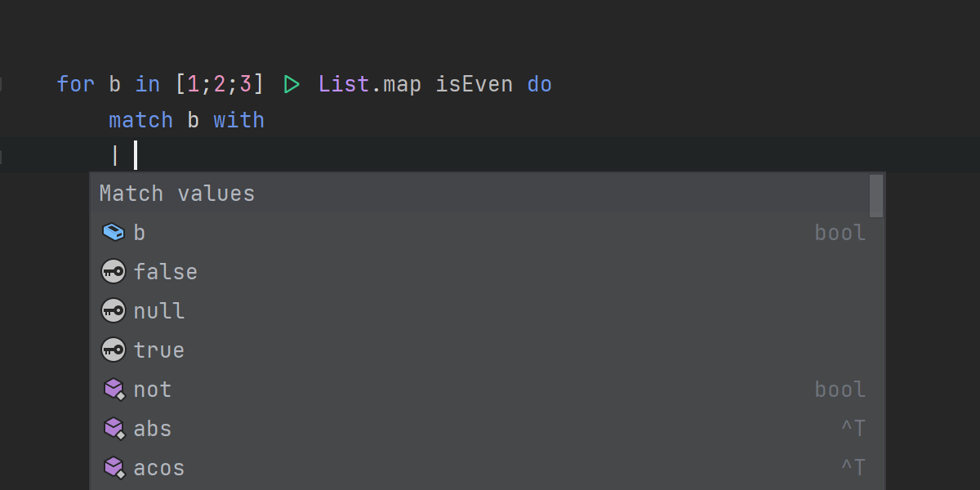The width and height of the screenshot is (980, 490).
Task: Click the key icon next to null
Action: pyautogui.click(x=113, y=311)
